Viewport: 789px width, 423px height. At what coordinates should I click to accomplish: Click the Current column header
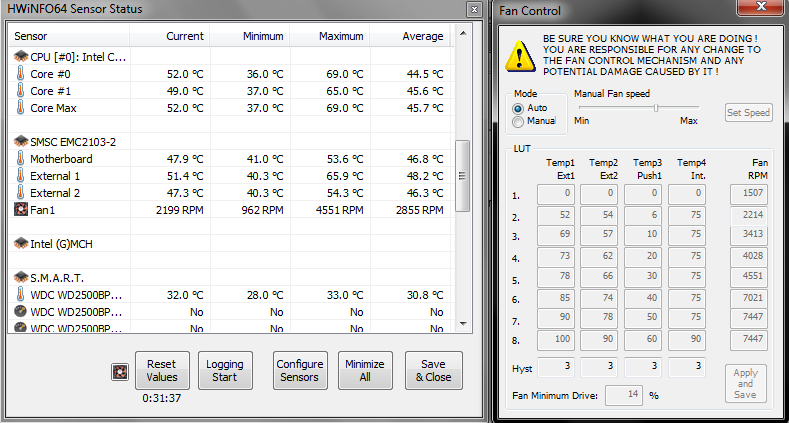(170, 36)
